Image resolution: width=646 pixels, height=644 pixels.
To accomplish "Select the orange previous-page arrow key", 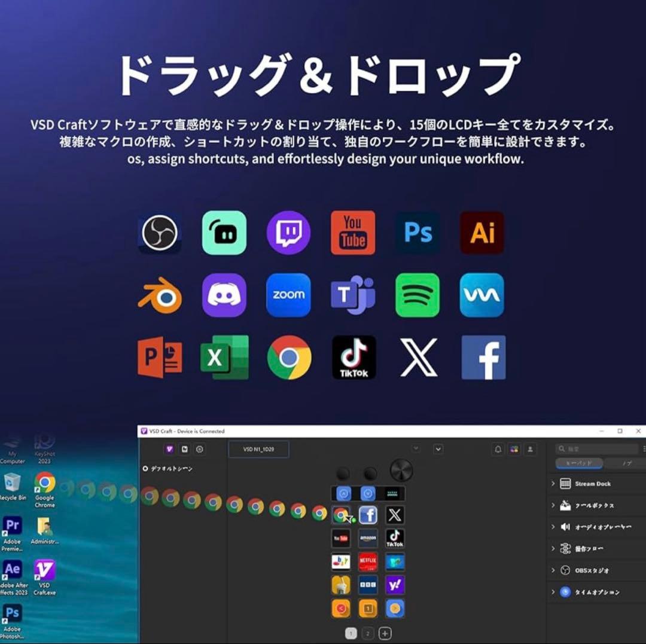I will (x=341, y=609).
